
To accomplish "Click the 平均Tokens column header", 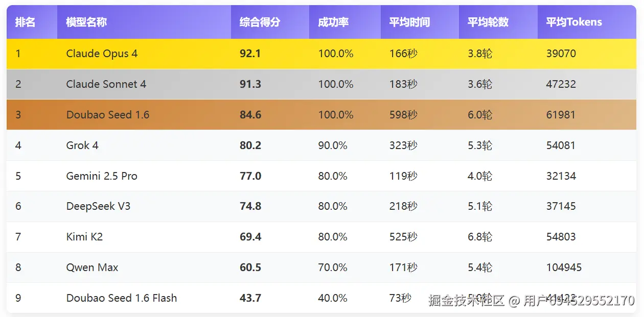I will click(574, 22).
